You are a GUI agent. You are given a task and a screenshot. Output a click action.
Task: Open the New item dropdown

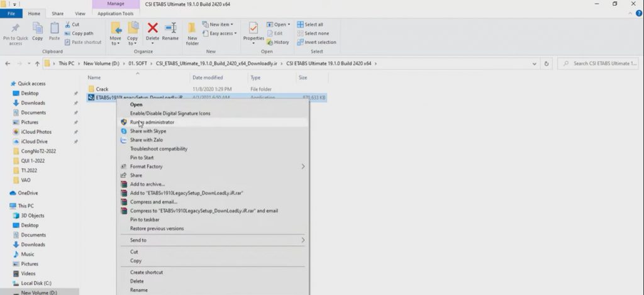[218, 25]
